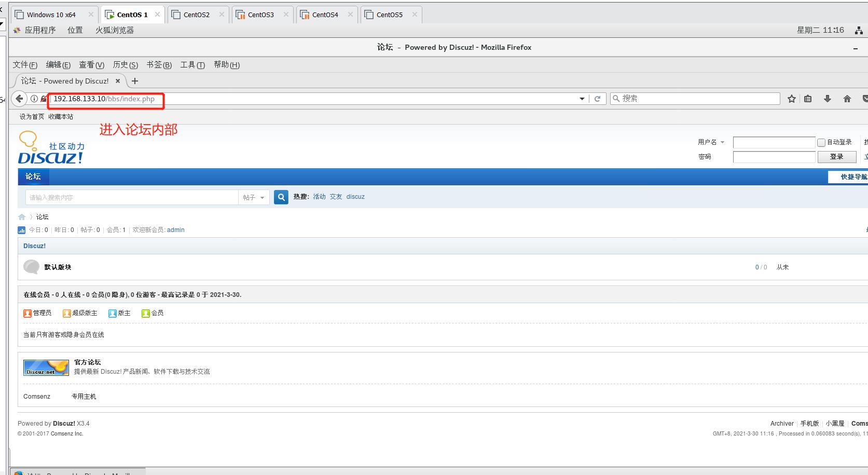Click the home icon in breadcrumb
Viewport: 868px width, 475px height.
tap(22, 217)
